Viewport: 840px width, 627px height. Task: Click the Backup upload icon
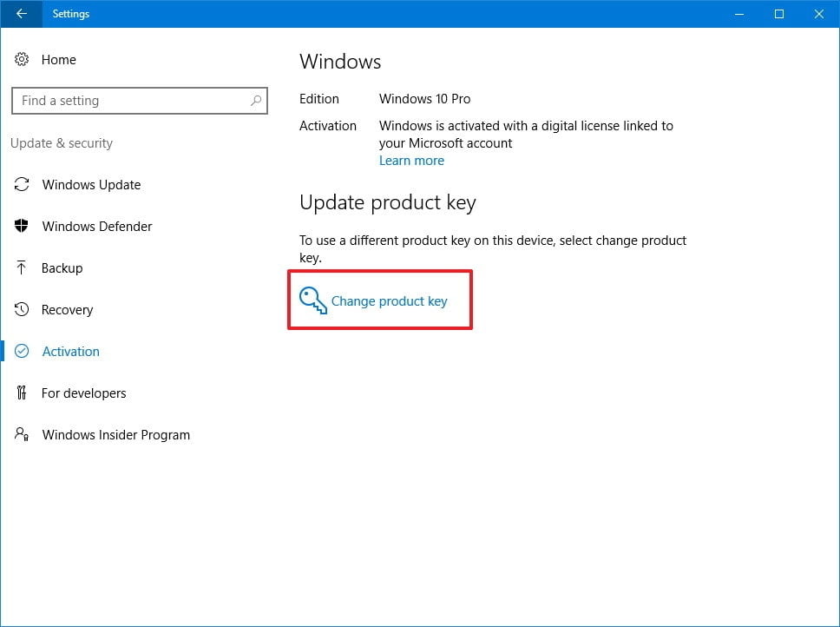(23, 267)
